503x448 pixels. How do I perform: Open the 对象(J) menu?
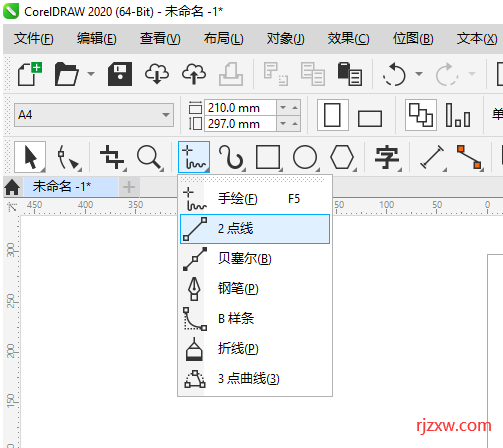pyautogui.click(x=286, y=39)
